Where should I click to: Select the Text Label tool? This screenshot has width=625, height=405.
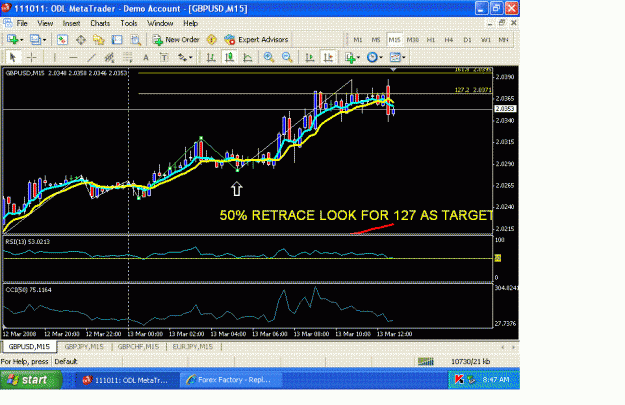point(164,57)
